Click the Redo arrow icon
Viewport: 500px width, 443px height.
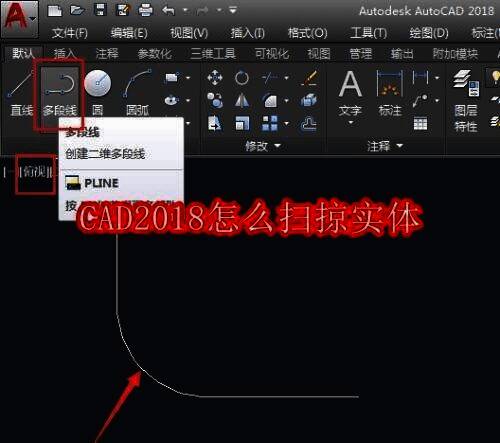(203, 11)
